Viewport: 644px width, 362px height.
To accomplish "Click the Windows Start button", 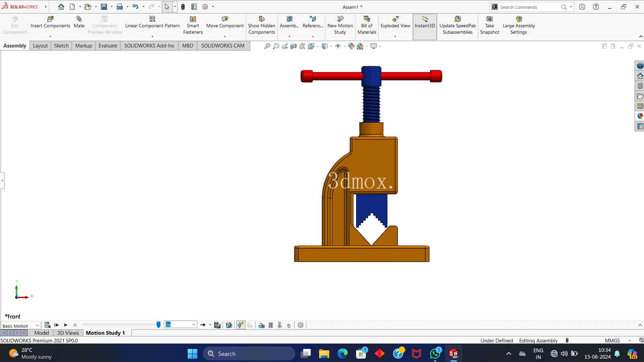I will tap(192, 354).
